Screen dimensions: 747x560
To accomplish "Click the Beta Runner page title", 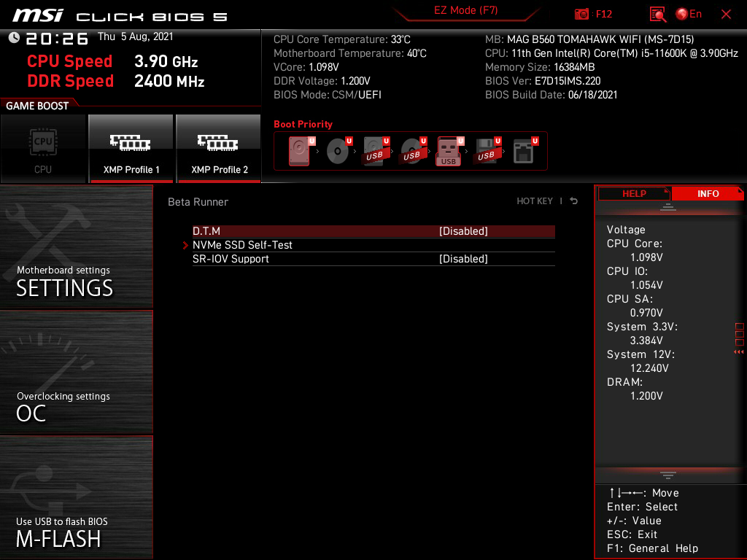I will (x=198, y=202).
